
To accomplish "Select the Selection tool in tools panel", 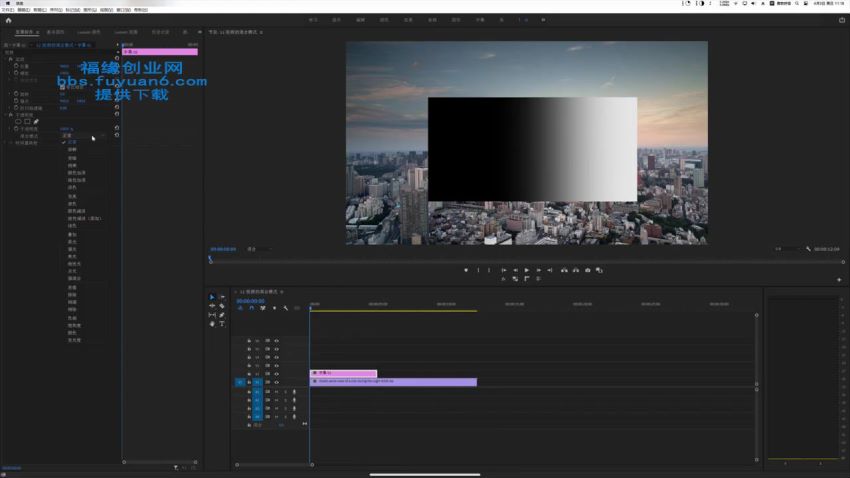I will pos(212,297).
